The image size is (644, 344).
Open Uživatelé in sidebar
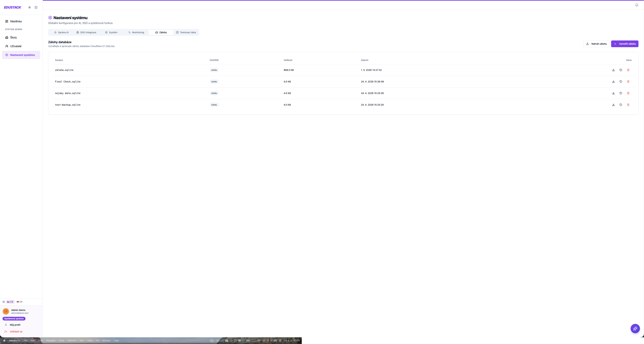click(21, 46)
